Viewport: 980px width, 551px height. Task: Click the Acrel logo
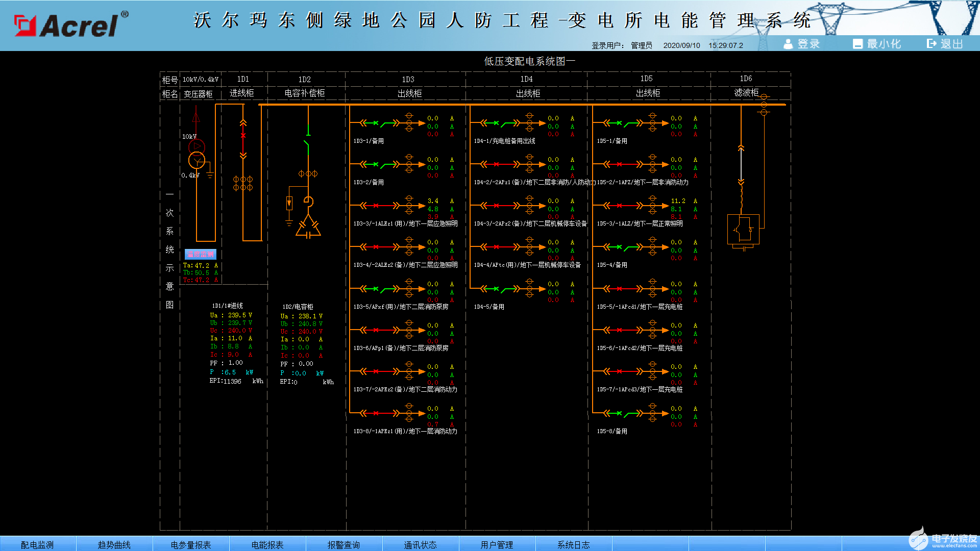tap(70, 24)
